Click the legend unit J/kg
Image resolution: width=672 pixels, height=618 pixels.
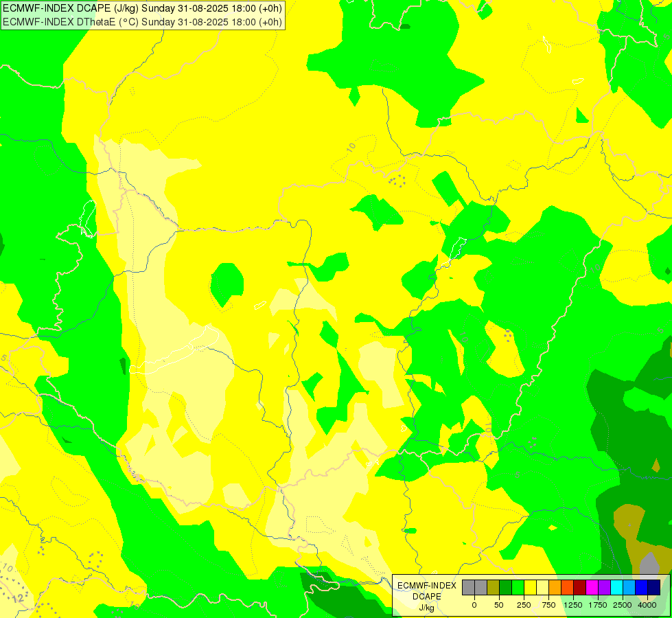[427, 608]
